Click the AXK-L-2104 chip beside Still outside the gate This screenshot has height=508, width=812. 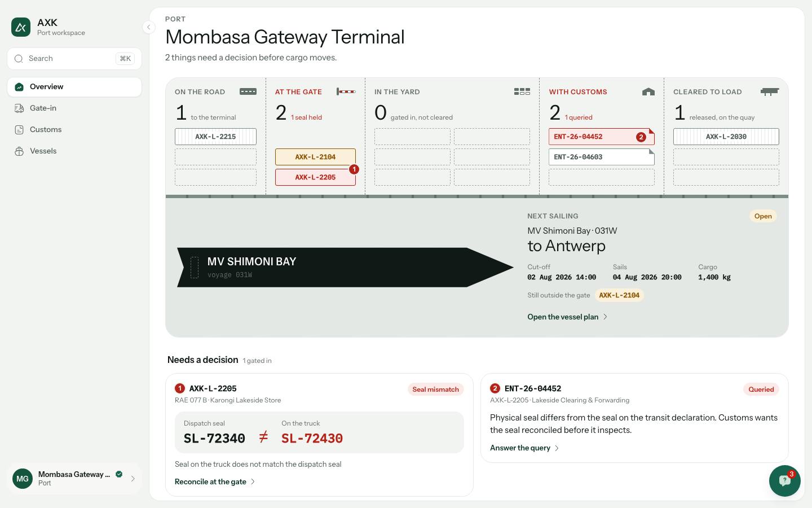point(619,295)
